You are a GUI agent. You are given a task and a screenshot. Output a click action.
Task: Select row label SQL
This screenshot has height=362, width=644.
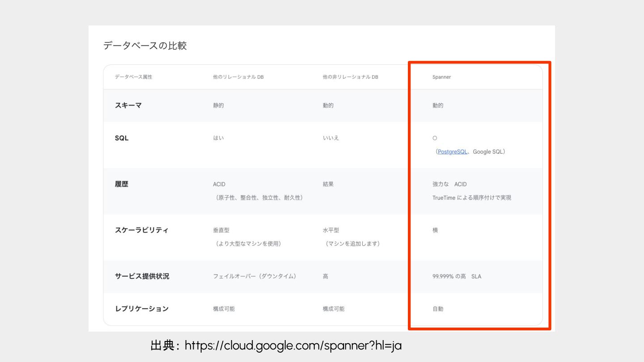click(122, 138)
